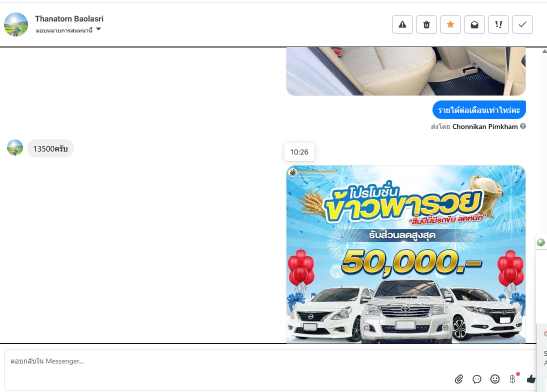The image size is (547, 392).
Task: Open the 50,000 promotion banner image
Action: click(x=405, y=254)
